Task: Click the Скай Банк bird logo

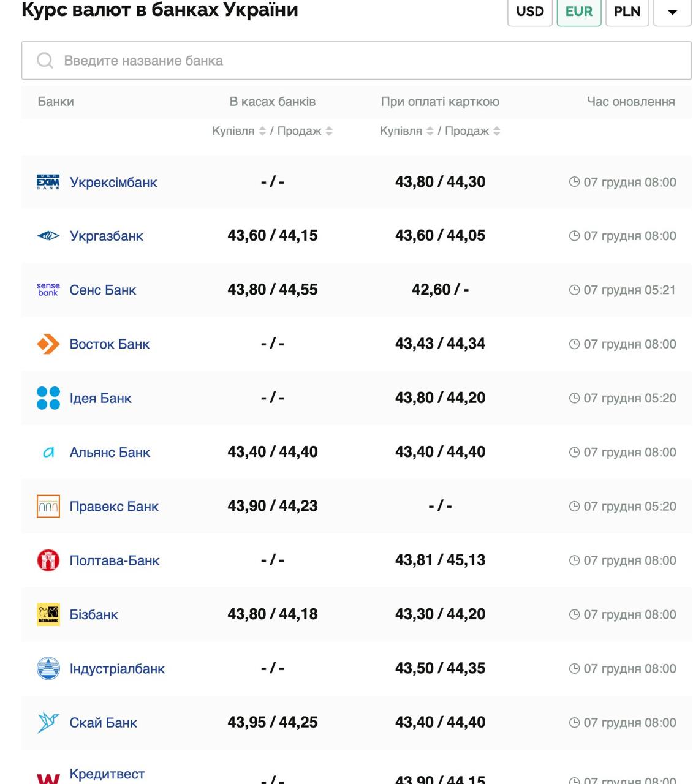Action: click(x=48, y=723)
